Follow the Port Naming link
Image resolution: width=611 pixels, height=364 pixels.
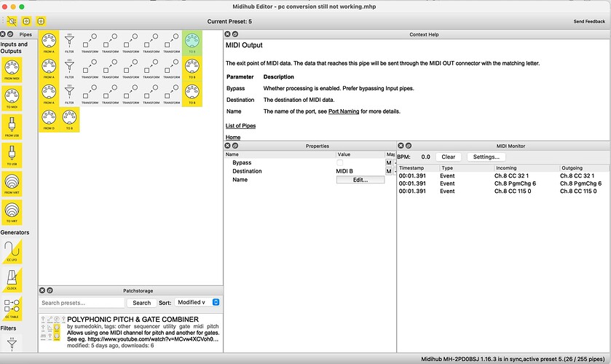point(344,111)
